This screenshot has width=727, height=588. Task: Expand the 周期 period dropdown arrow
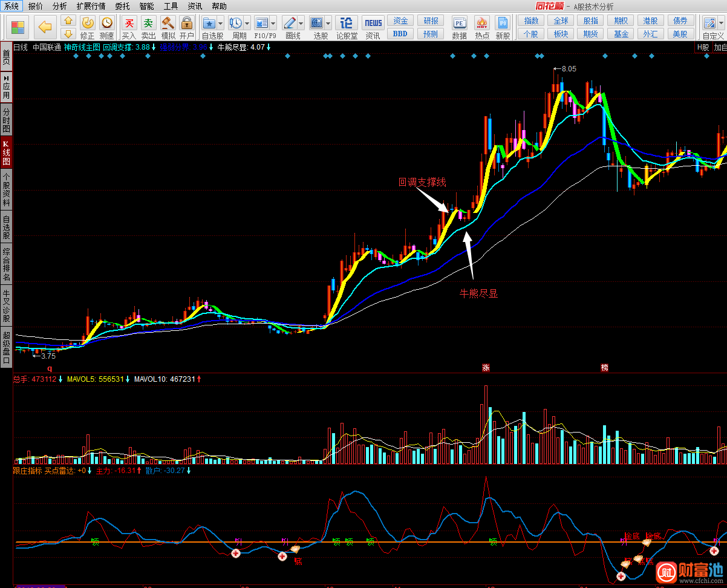tap(247, 24)
